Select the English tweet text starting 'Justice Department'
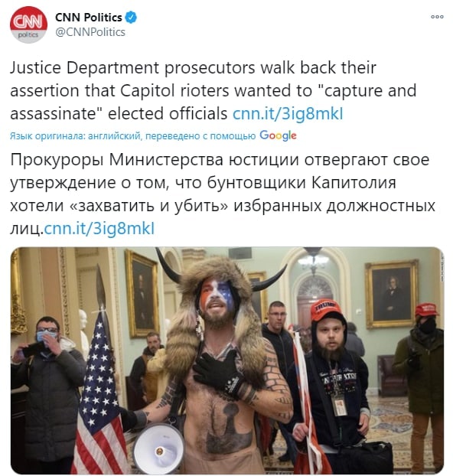Screen dimensions: 453x476 pyautogui.click(x=213, y=90)
